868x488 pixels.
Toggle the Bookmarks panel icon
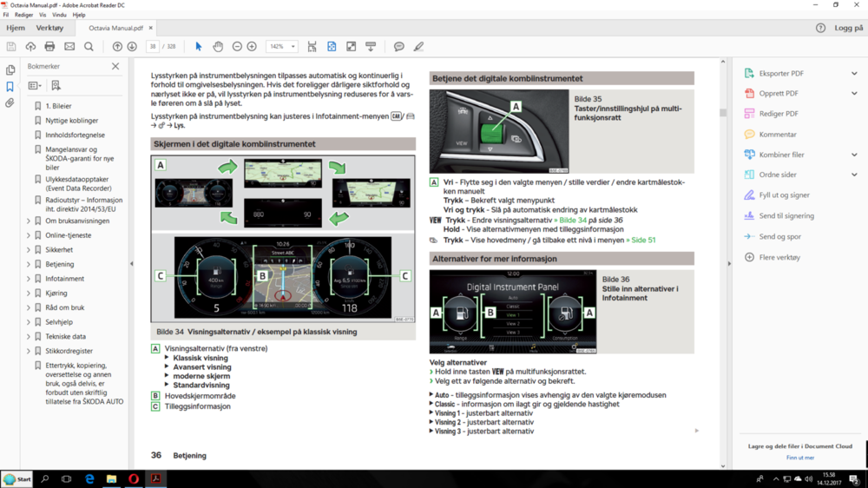(10, 87)
